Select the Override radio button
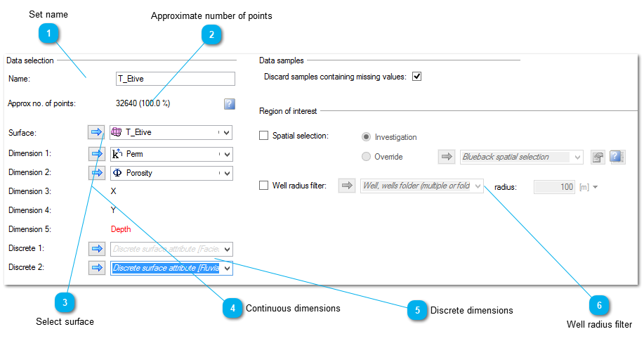Screen dimensions: 644x341 click(x=366, y=157)
